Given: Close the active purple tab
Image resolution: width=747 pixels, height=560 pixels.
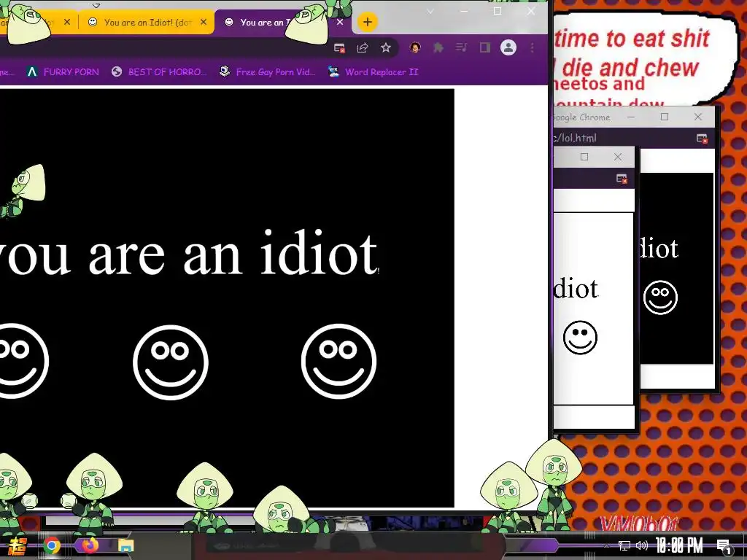Looking at the screenshot, I should 340,22.
